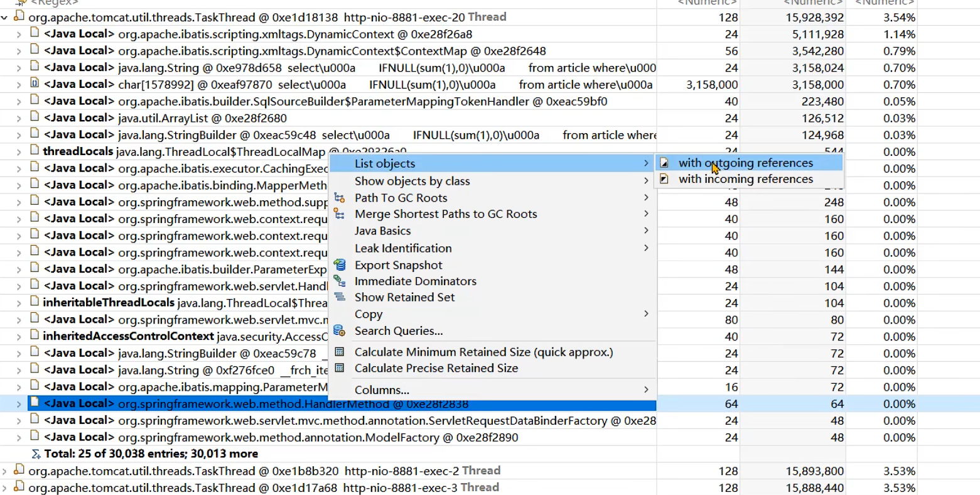Click the char[1578992] array object icon
980x495 pixels.
point(35,84)
